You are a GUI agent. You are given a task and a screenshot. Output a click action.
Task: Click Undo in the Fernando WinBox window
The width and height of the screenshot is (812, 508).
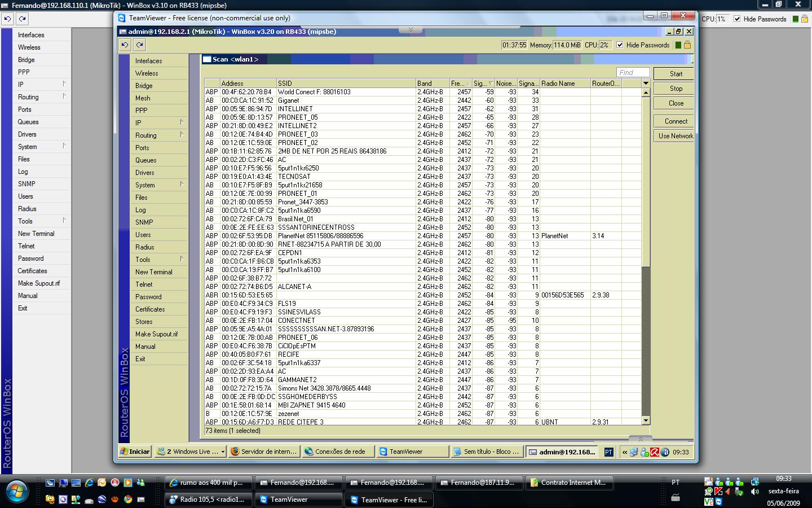[7, 19]
